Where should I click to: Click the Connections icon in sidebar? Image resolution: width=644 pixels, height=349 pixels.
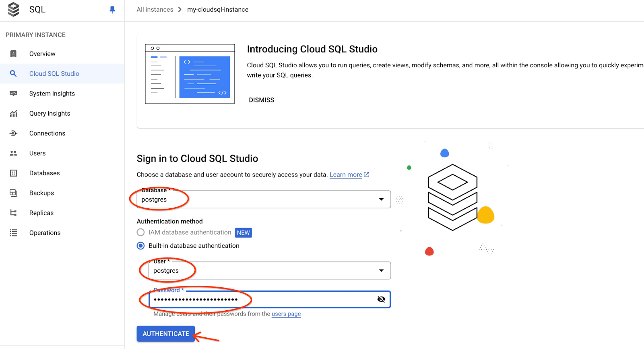click(x=13, y=133)
